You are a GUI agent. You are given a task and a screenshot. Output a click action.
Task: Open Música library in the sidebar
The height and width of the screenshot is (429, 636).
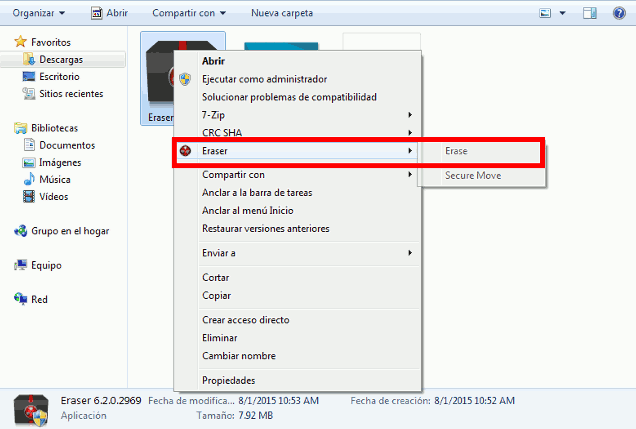coord(55,179)
